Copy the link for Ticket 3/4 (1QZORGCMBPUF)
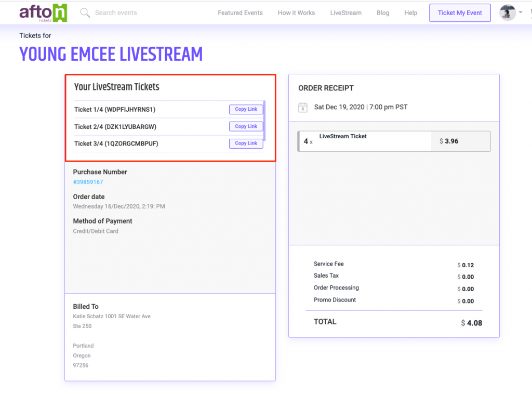This screenshot has height=406, width=532. point(246,143)
